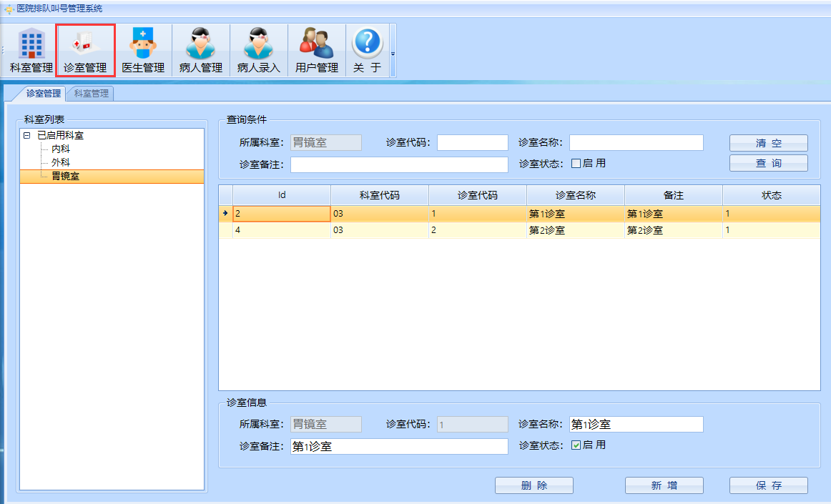Click the 新增 add button

click(x=664, y=485)
